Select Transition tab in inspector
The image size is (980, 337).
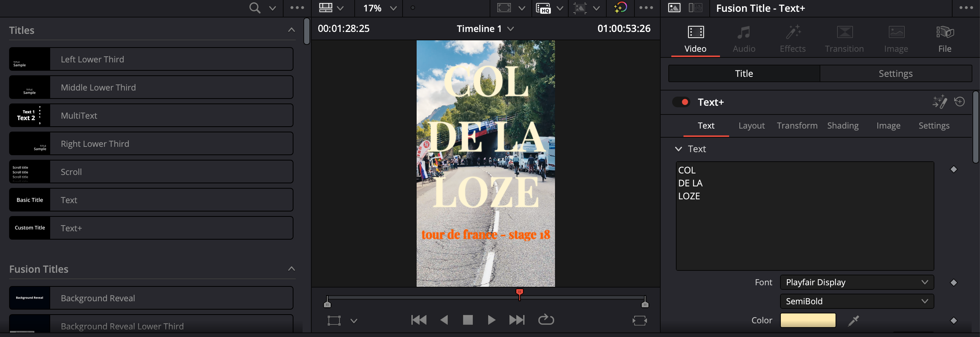[x=844, y=39]
